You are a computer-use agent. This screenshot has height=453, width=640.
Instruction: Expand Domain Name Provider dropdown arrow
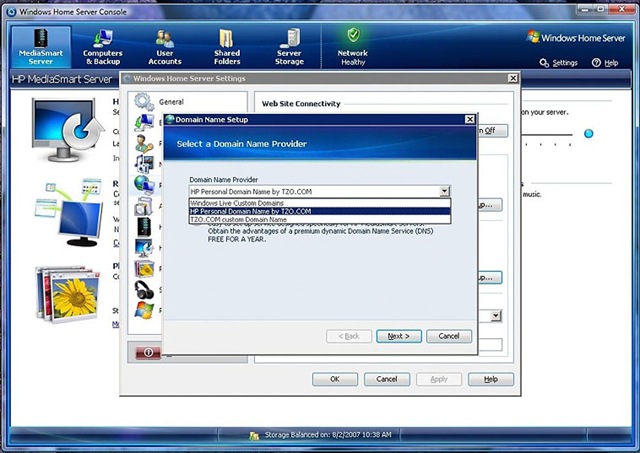pos(444,191)
